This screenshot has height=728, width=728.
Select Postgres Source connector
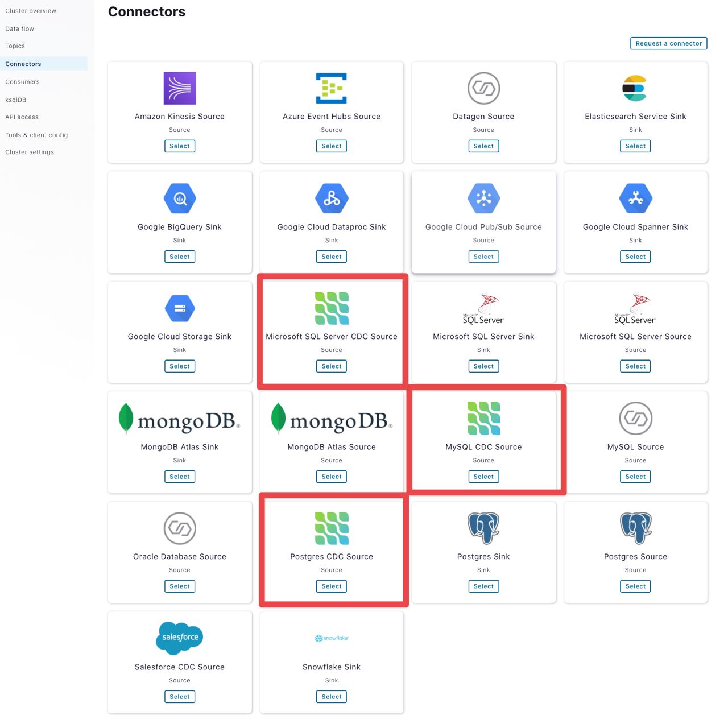(635, 586)
